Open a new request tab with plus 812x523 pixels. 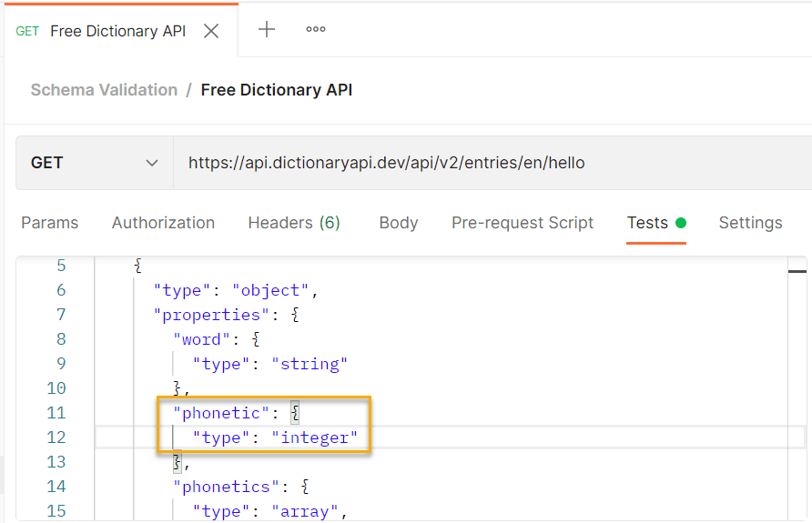pyautogui.click(x=266, y=29)
